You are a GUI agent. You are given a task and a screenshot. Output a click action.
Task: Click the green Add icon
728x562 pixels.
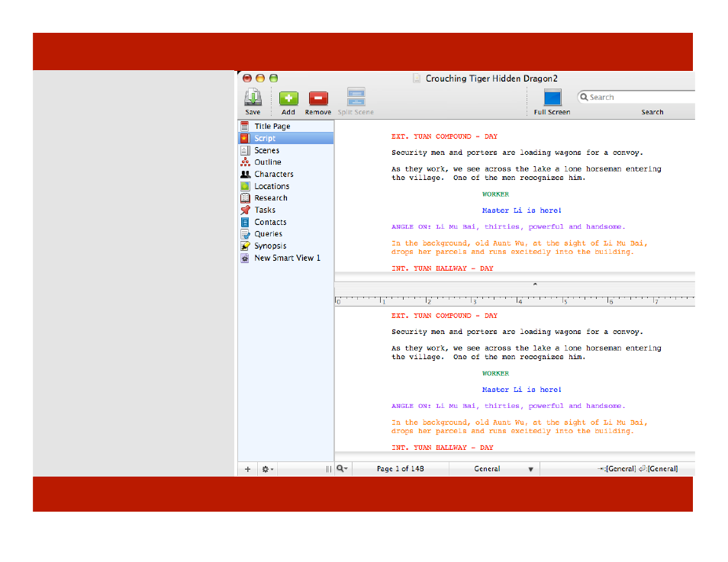click(288, 98)
